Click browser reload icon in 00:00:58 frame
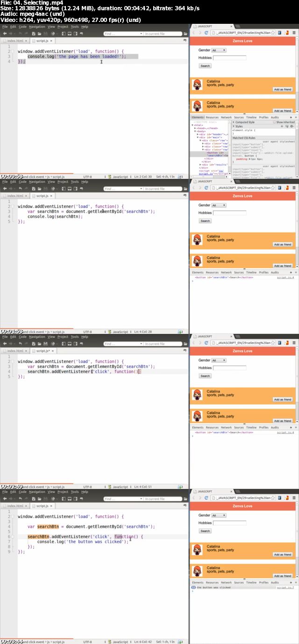Image resolution: width=299 pixels, height=644 pixels. pyautogui.click(x=206, y=34)
